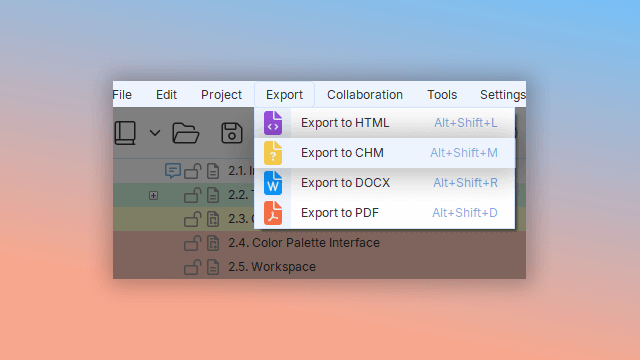
Task: Toggle the lock on 2.5 Workspace
Action: tap(193, 267)
